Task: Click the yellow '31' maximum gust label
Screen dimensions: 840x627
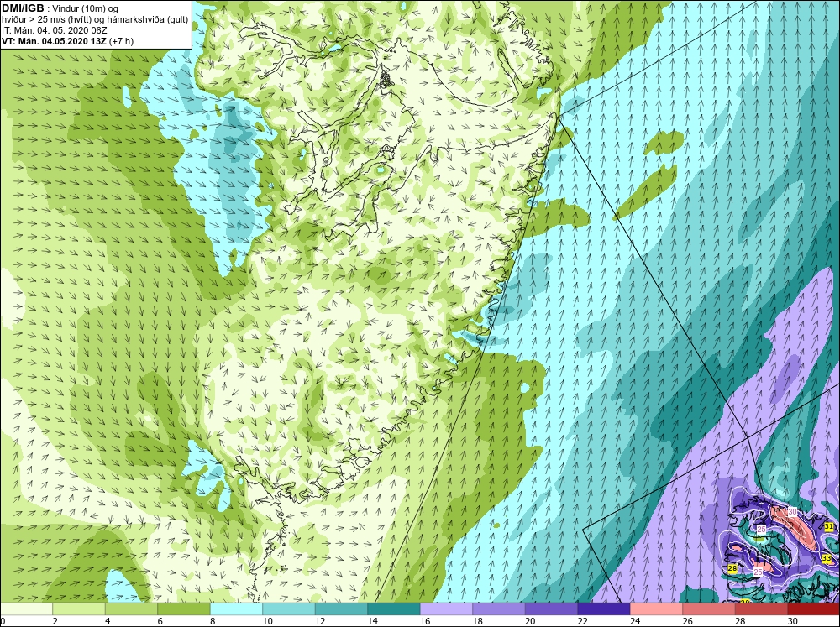Action: point(829,527)
